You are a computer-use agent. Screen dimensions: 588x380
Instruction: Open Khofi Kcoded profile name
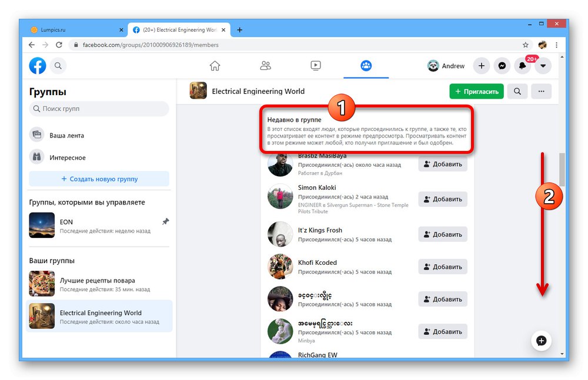pyautogui.click(x=318, y=263)
